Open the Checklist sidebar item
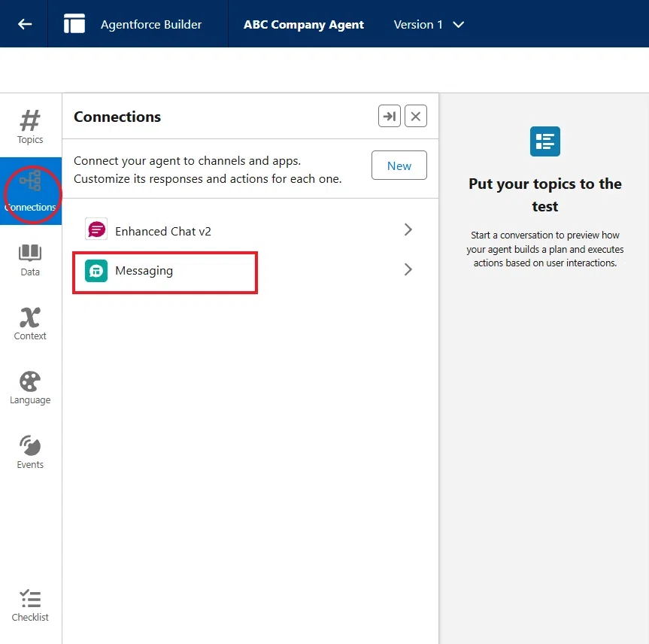The width and height of the screenshot is (649, 644). coord(30,606)
